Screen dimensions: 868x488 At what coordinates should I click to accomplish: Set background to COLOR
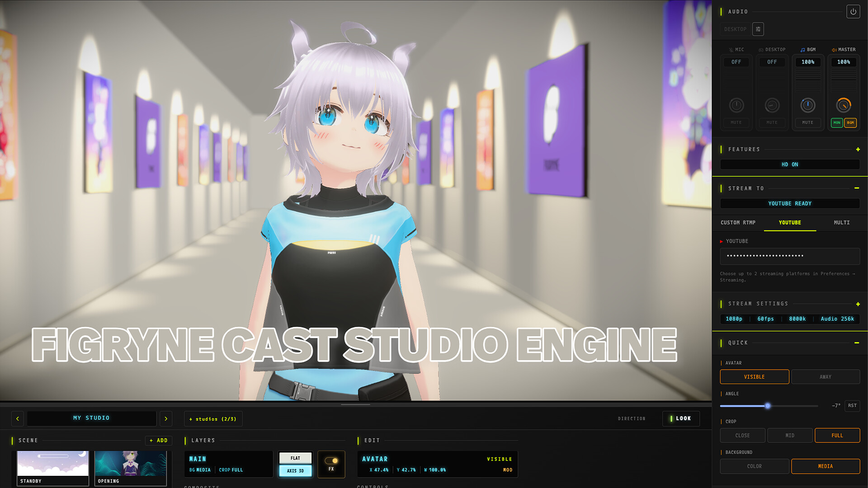pyautogui.click(x=755, y=466)
